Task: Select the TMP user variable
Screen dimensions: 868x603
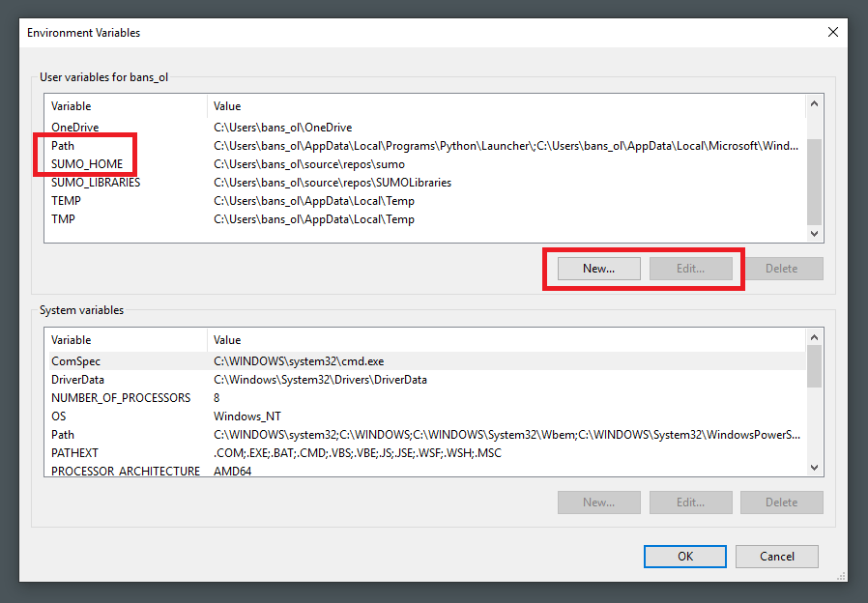Action: click(x=63, y=219)
